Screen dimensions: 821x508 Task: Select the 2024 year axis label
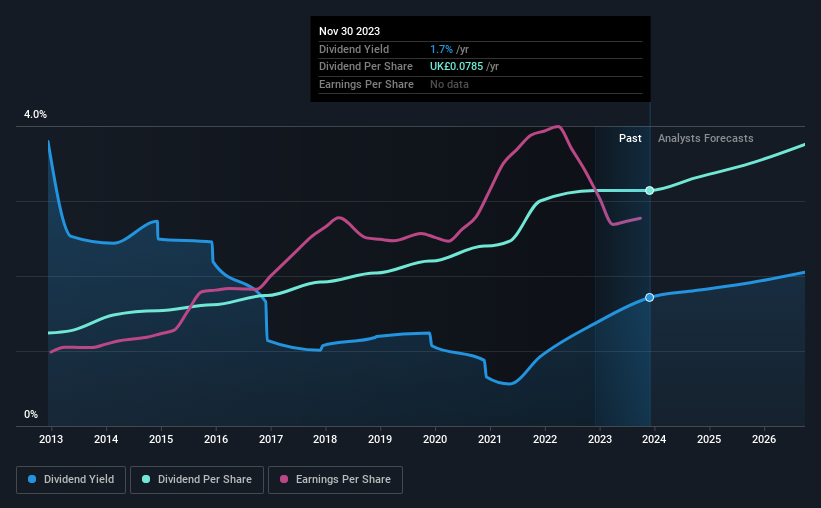(654, 439)
